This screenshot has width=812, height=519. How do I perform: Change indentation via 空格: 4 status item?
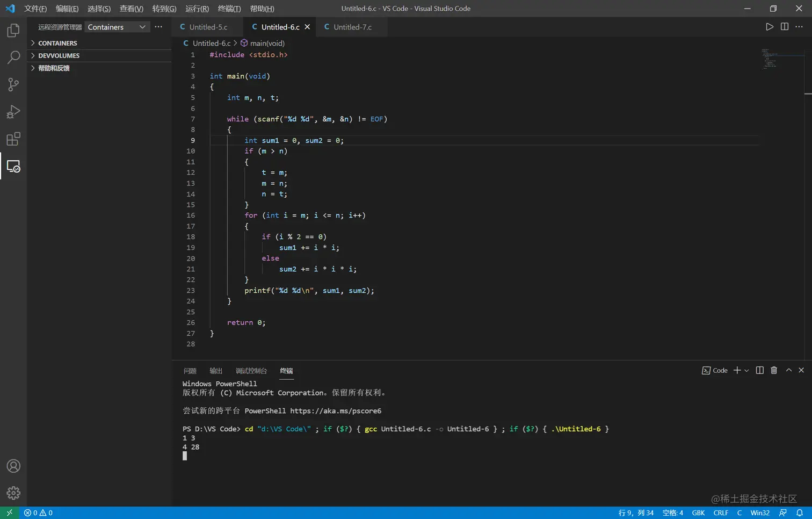point(673,513)
